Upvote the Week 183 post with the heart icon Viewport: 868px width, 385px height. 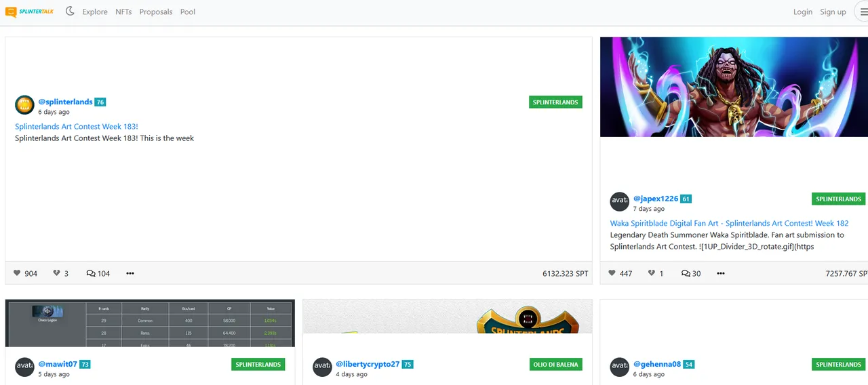(17, 273)
